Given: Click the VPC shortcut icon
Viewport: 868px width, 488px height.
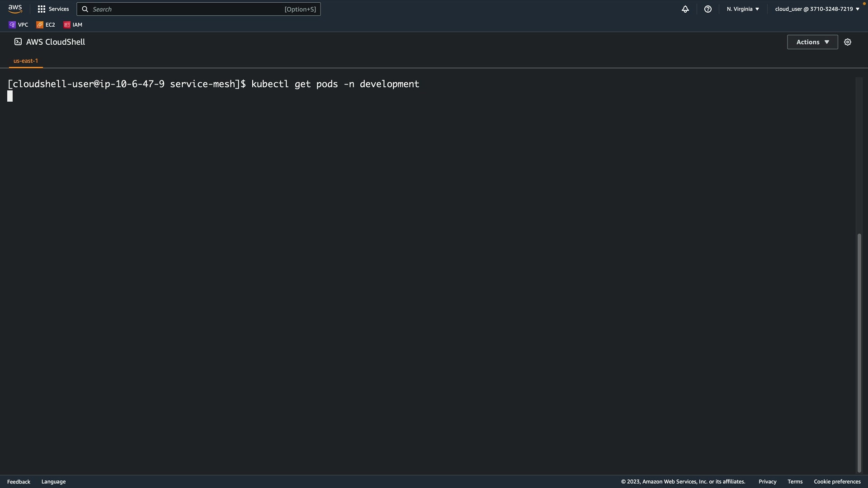Looking at the screenshot, I should (12, 25).
